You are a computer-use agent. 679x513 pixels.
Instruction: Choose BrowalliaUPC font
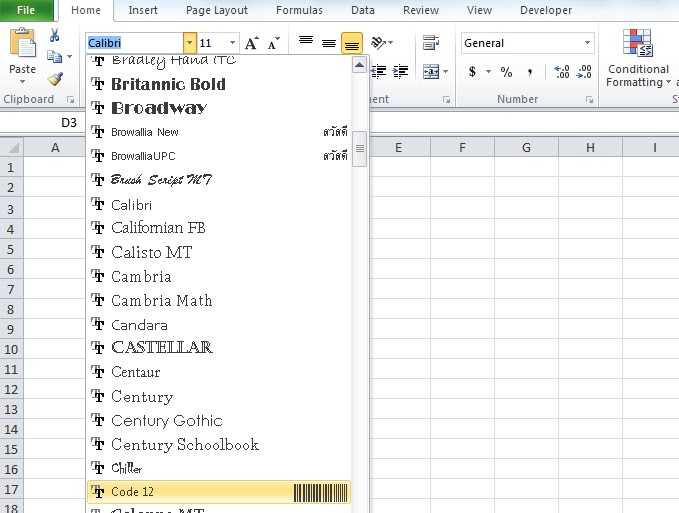219,156
